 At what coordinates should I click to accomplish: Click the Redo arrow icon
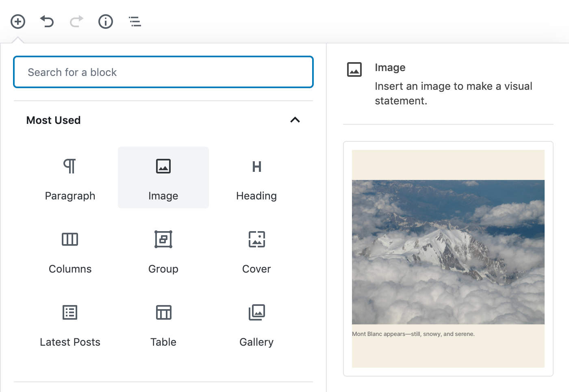pyautogui.click(x=76, y=22)
